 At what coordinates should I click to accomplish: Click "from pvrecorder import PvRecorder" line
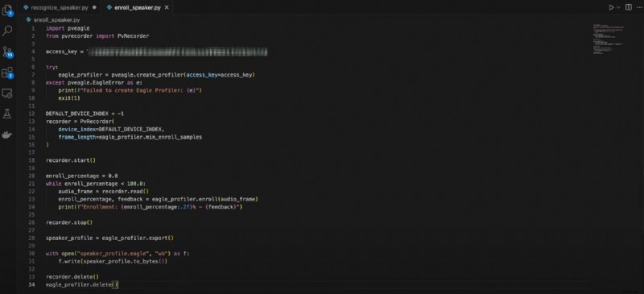[97, 36]
